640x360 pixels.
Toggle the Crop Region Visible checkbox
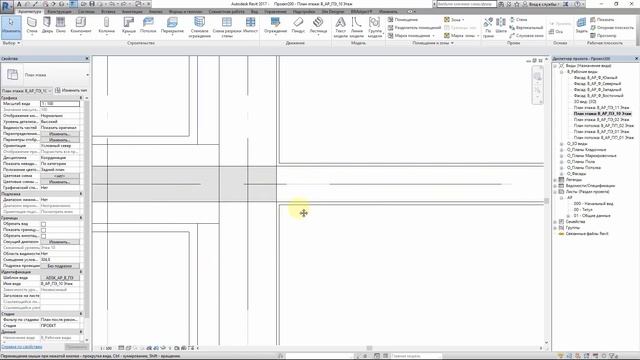coord(44,230)
